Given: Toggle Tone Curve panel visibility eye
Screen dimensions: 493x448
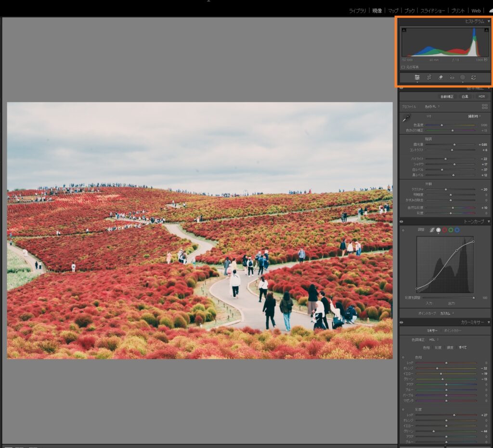Looking at the screenshot, I should [402, 221].
